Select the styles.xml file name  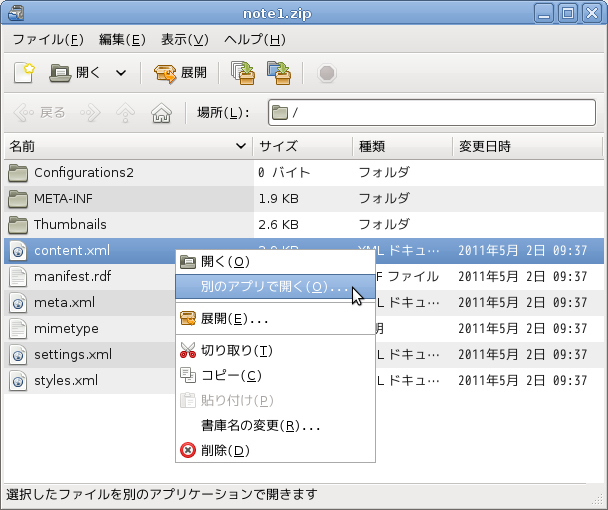(66, 380)
